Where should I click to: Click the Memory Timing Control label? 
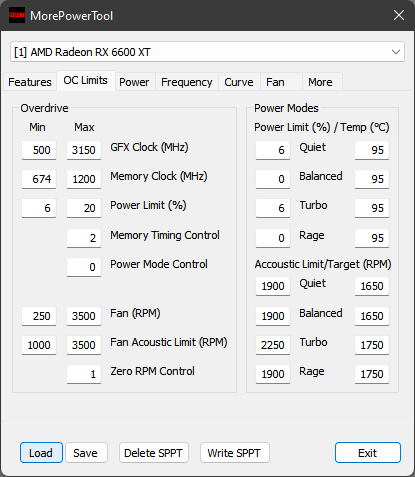[165, 235]
